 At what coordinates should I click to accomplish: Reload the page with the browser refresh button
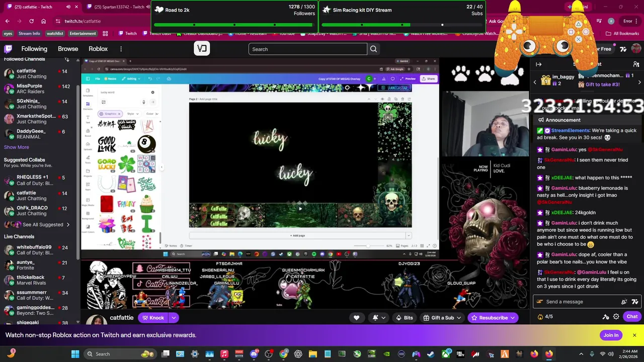[31, 21]
